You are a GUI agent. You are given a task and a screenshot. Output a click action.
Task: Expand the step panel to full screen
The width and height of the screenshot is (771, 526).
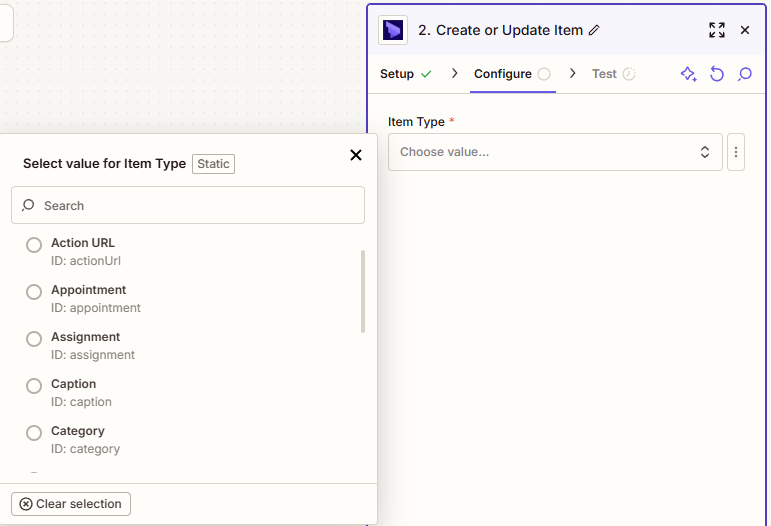click(x=717, y=30)
